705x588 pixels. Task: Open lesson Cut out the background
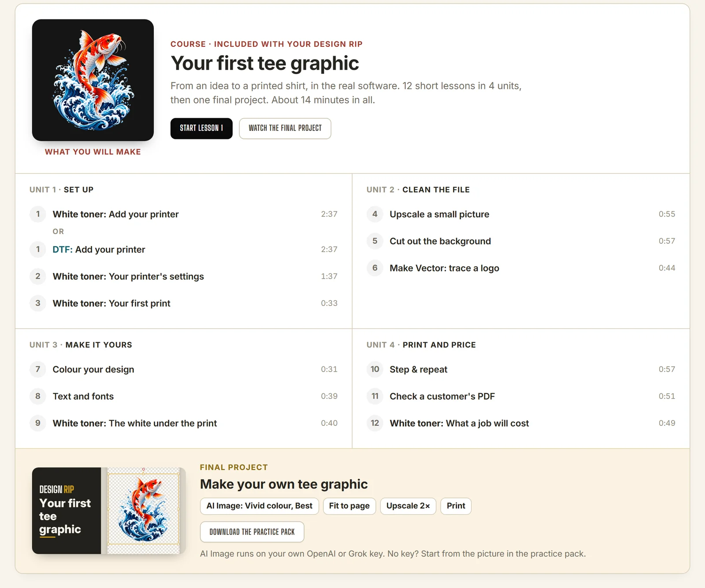521,241
